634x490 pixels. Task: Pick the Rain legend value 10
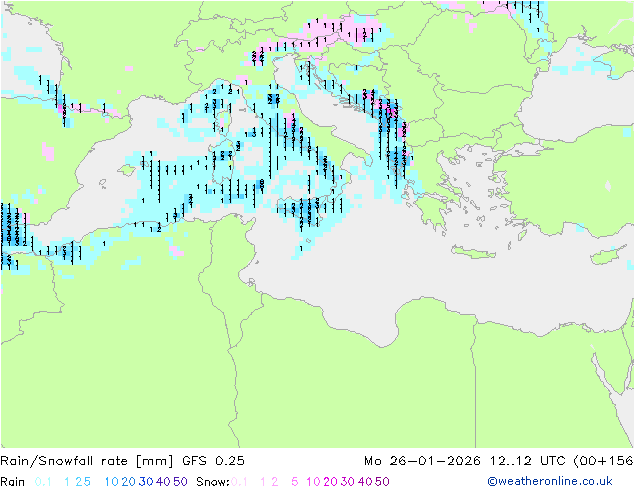pyautogui.click(x=111, y=482)
